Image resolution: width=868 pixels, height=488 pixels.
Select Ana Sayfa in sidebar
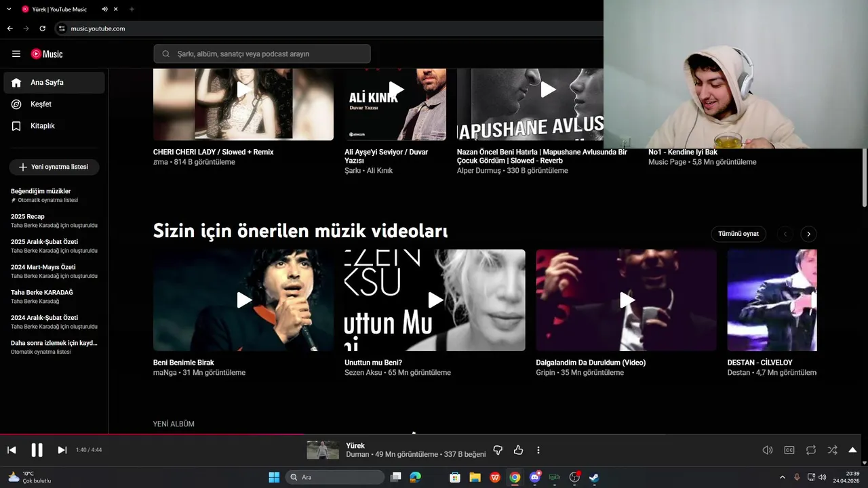(54, 83)
